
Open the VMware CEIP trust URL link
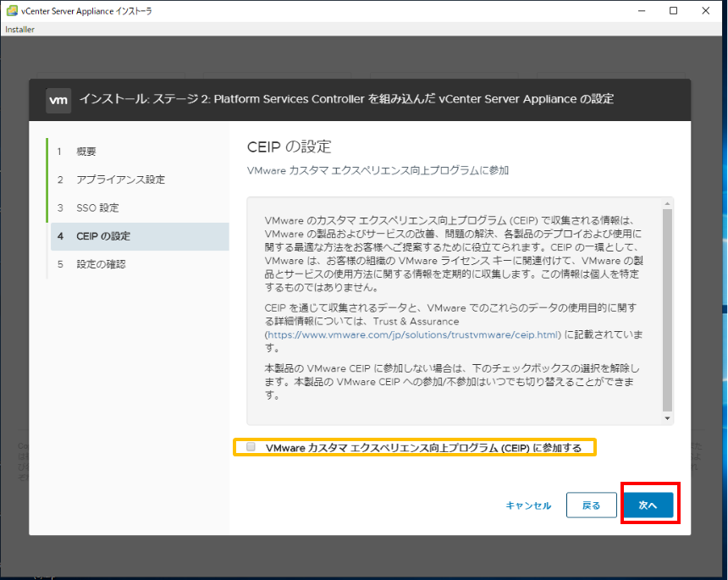(x=413, y=334)
